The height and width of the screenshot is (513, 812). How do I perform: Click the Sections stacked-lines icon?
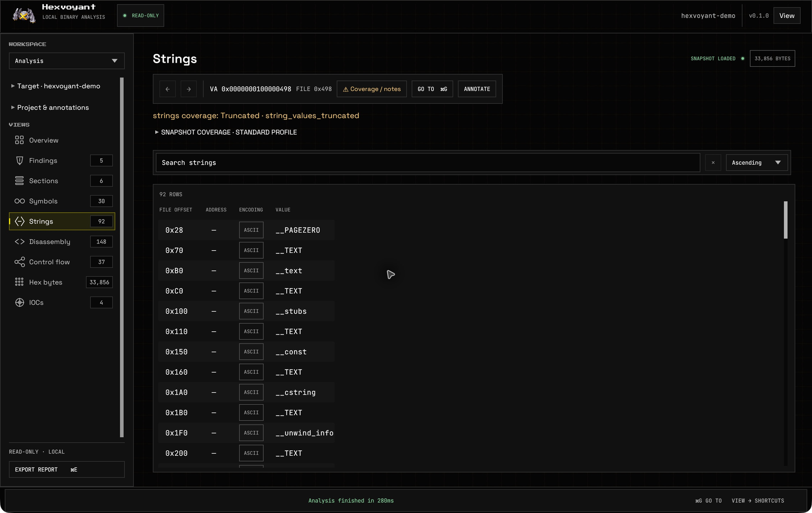coord(19,181)
